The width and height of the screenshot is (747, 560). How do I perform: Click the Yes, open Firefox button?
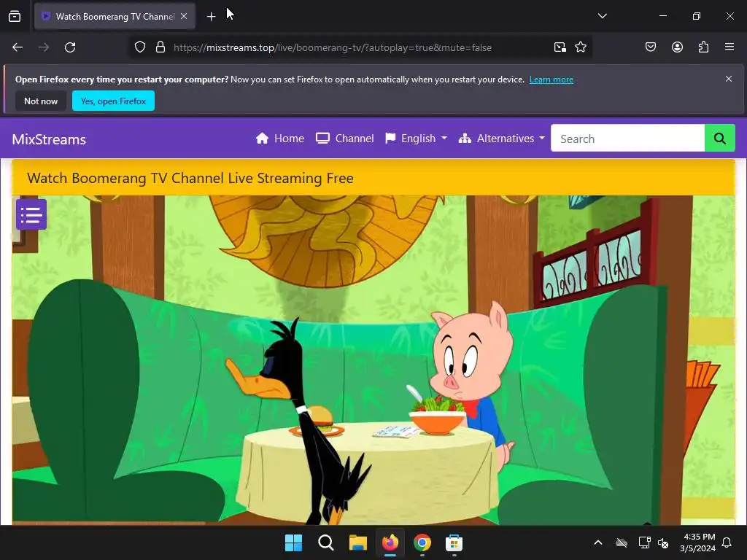coord(113,101)
